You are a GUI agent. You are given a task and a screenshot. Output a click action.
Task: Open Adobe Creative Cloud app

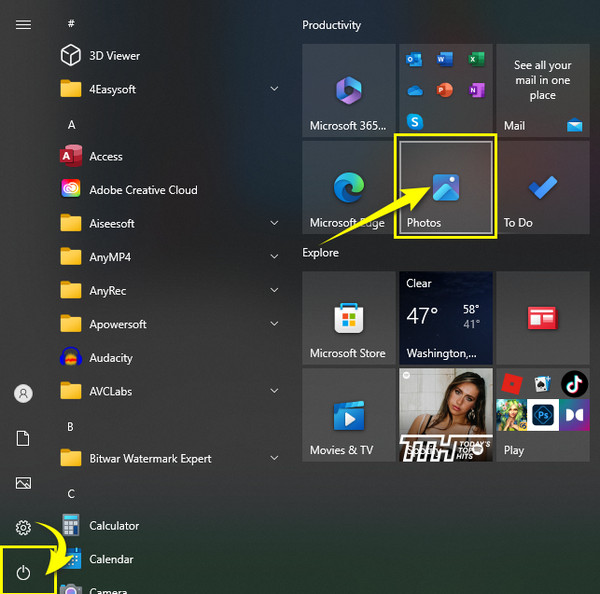point(168,190)
